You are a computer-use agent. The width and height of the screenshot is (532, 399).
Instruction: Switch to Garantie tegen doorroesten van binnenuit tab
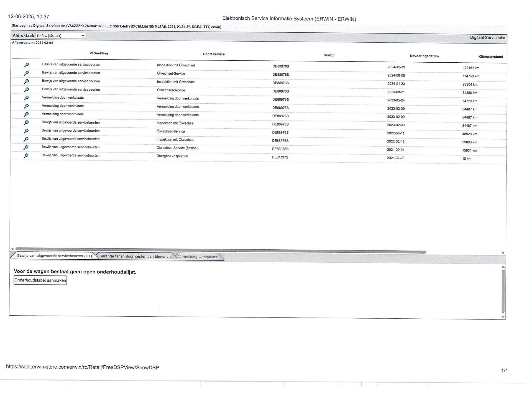[x=135, y=256]
